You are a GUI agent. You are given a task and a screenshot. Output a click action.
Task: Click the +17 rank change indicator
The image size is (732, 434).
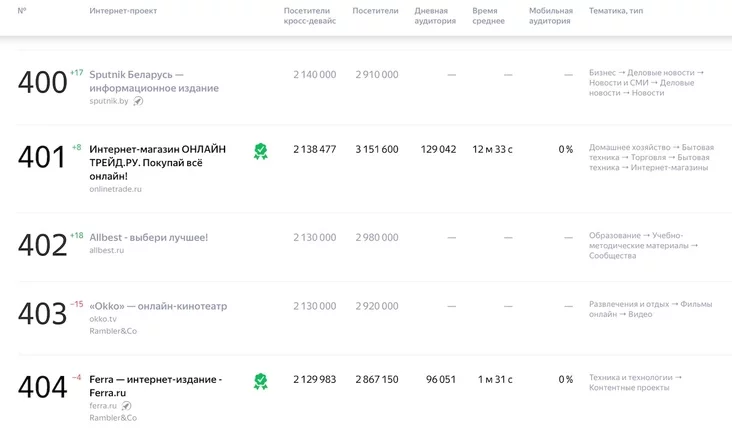(77, 73)
